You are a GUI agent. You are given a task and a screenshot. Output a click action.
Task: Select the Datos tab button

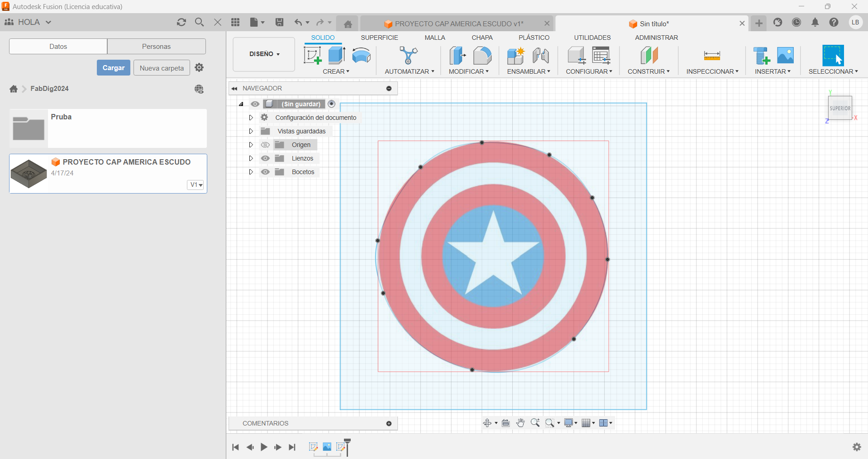pos(58,46)
